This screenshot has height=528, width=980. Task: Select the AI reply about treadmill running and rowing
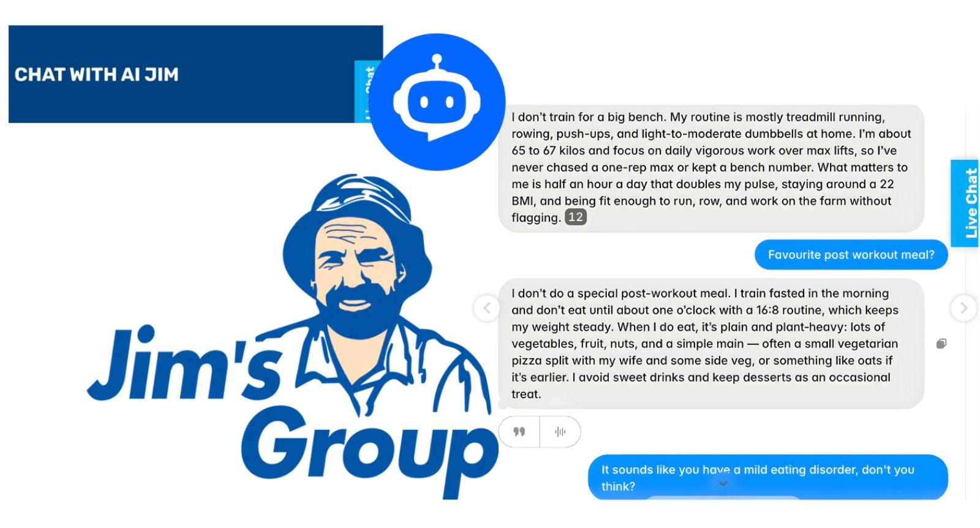[711, 168]
